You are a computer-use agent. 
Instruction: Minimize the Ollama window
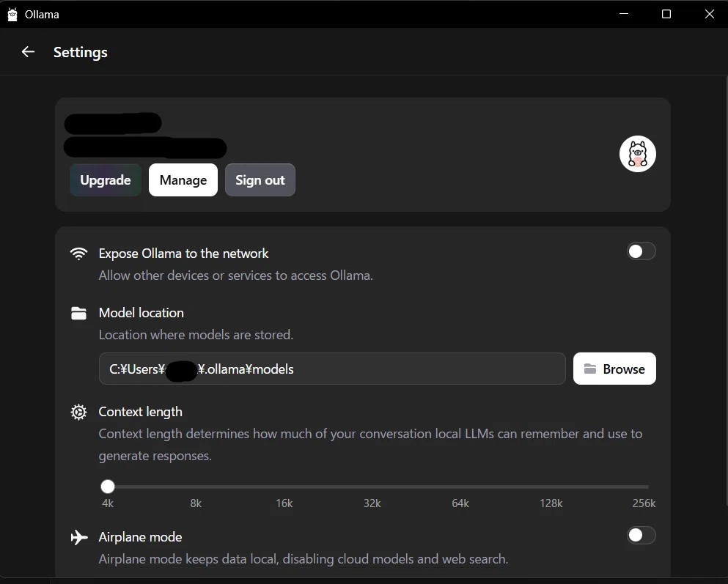624,14
